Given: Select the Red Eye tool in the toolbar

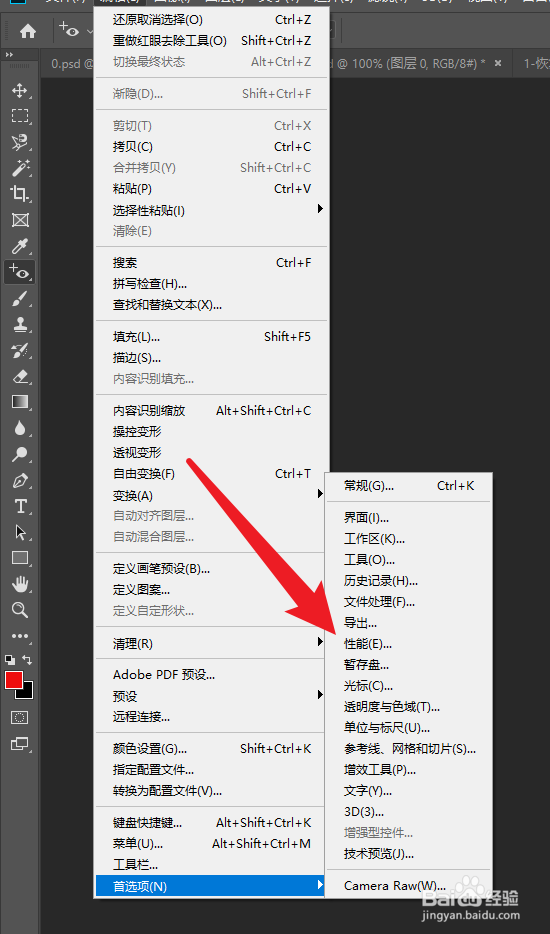Looking at the screenshot, I should (x=20, y=272).
